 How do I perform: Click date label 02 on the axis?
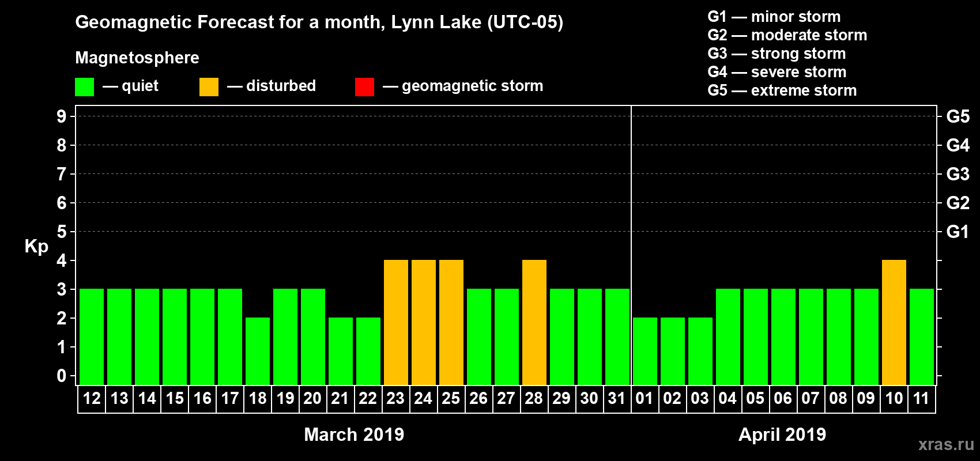672,398
